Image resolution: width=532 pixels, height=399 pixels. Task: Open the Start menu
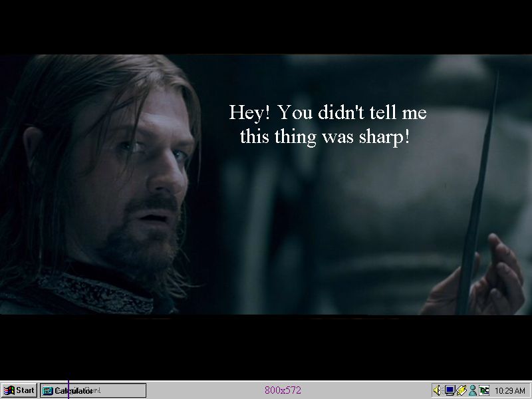(19, 390)
